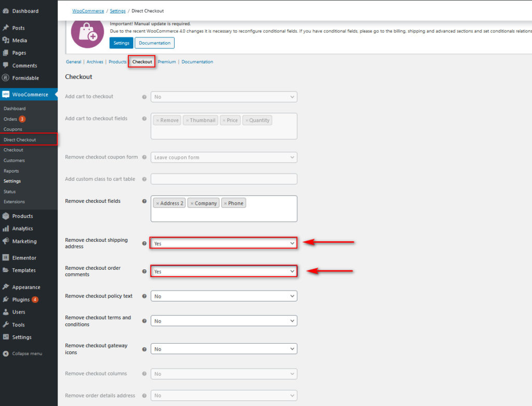Click help icon for Remove checkout policy text
The width and height of the screenshot is (532, 406).
click(x=144, y=296)
